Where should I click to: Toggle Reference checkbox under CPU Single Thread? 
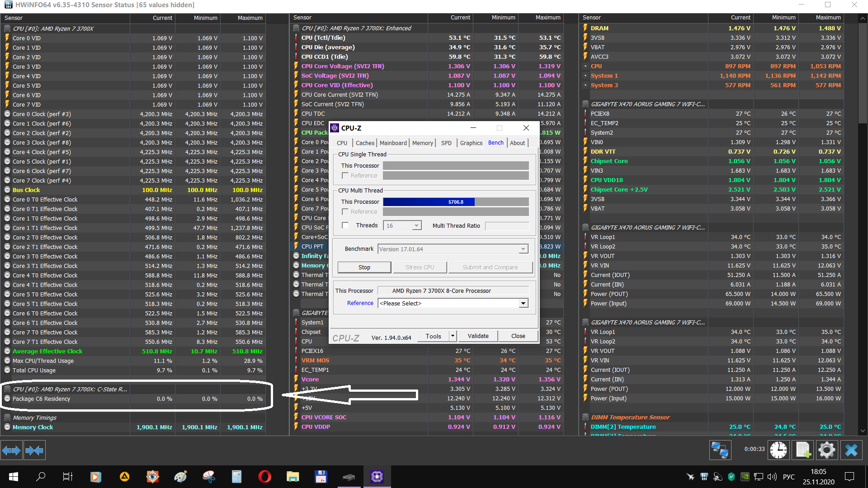coord(345,175)
